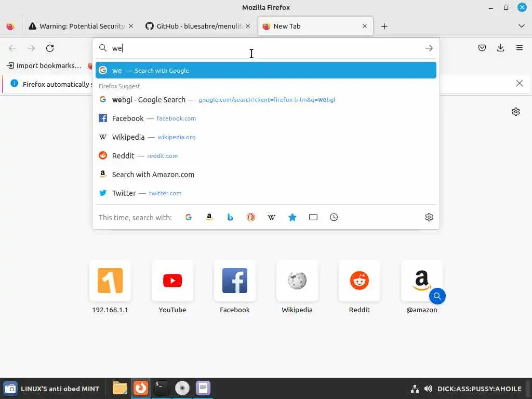Dismiss the Firefox automatically notification bar
The image size is (532, 399).
[519, 84]
